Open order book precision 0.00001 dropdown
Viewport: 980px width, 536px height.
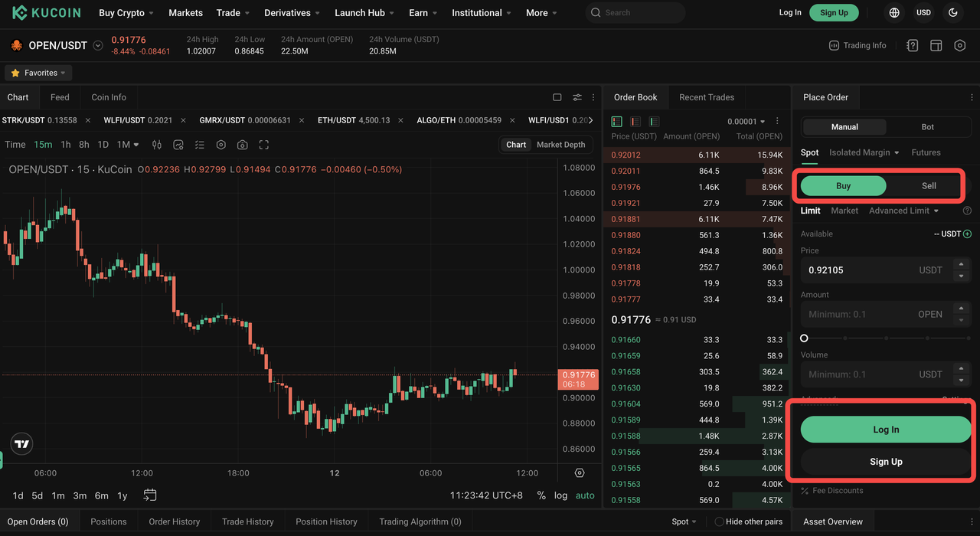click(x=746, y=122)
